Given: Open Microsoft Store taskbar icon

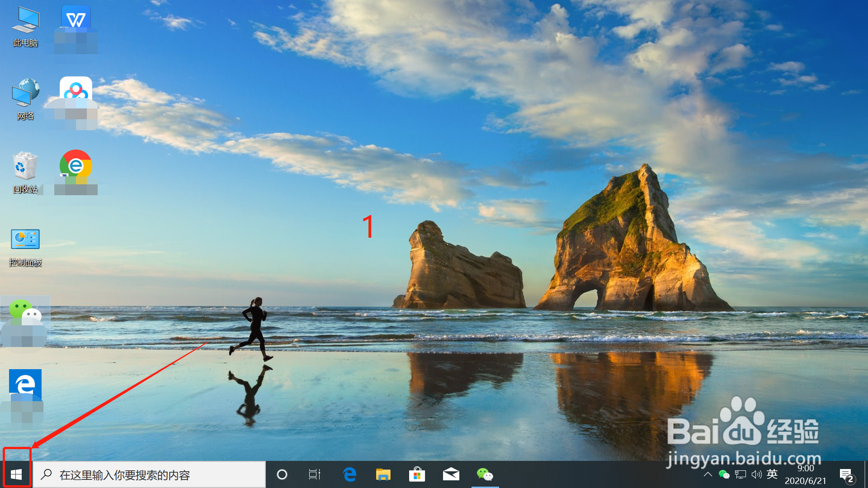Looking at the screenshot, I should tap(417, 474).
